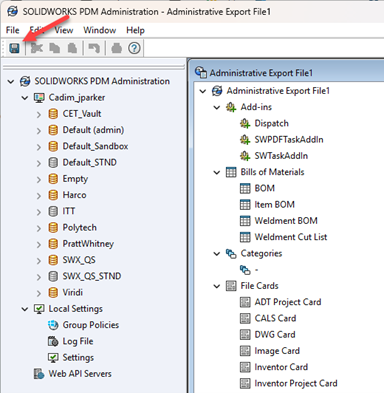384x393 pixels.
Task: Select the Empty vault icon
Action: pos(53,179)
